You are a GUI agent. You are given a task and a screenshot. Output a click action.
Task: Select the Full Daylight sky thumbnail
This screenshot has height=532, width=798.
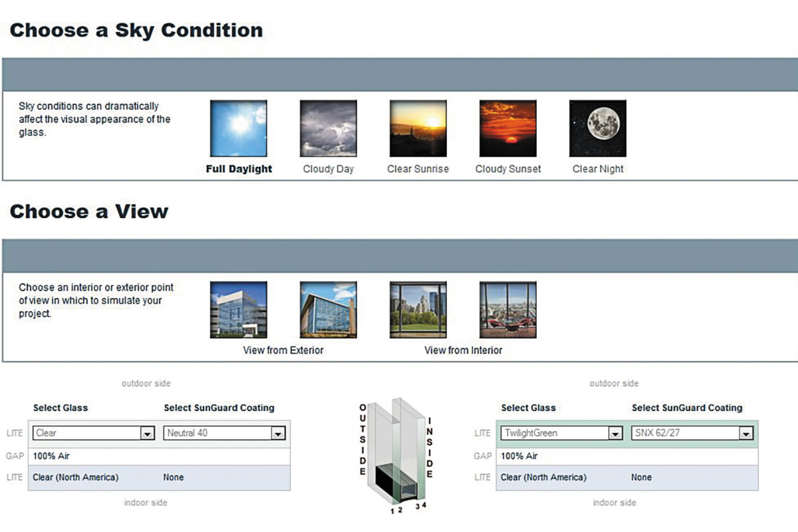pos(239,128)
